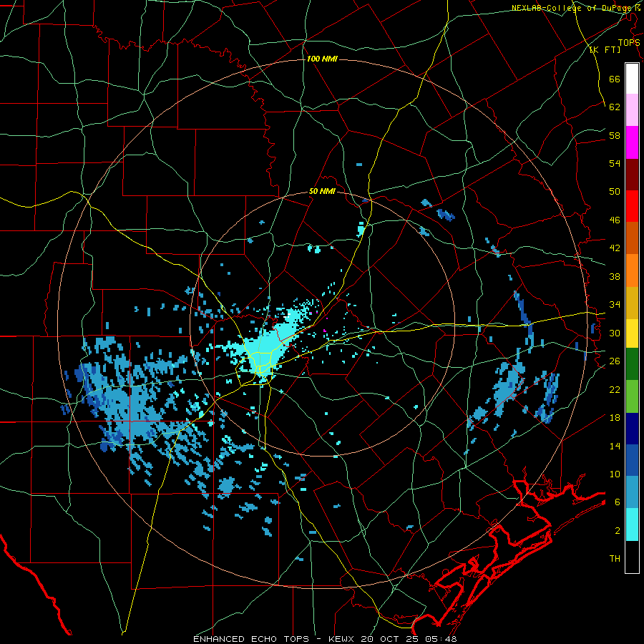Click the Enhanced Echo Tops KEWX caption

click(x=324, y=639)
